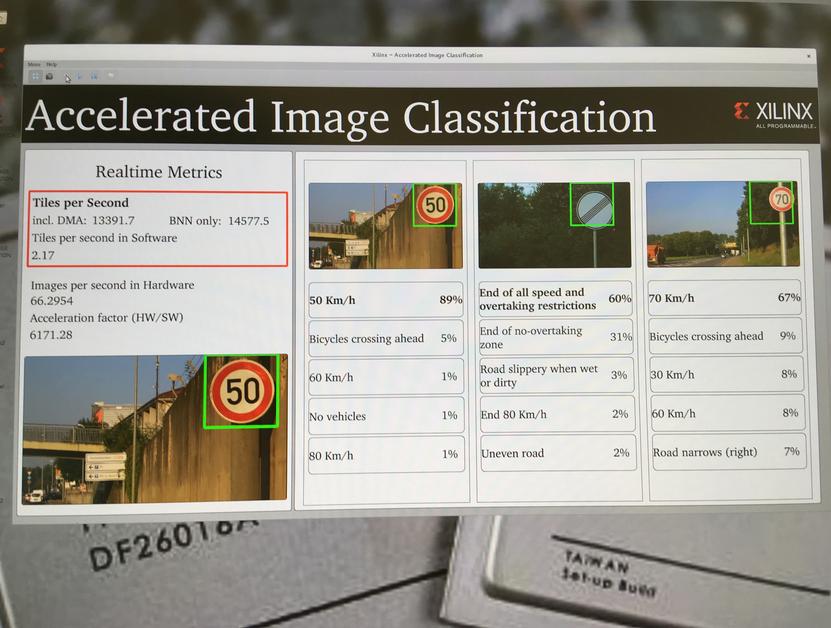The height and width of the screenshot is (628, 831).
Task: Click the end-of-restrictions sign thumbnail
Action: pos(554,225)
